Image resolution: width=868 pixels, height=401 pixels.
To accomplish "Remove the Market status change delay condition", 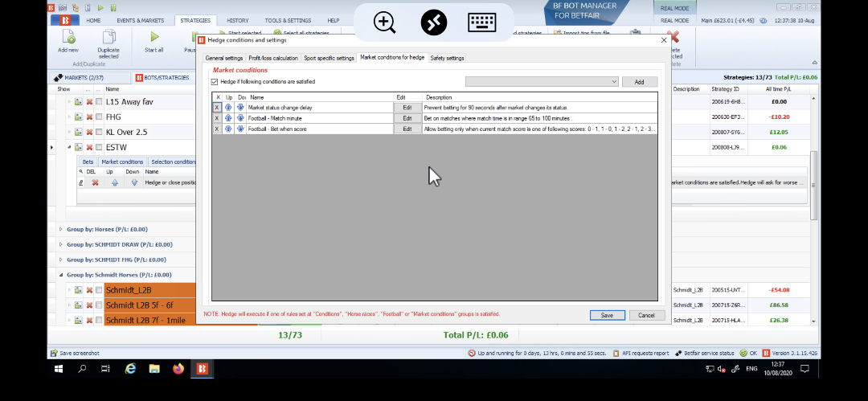I will [x=217, y=108].
